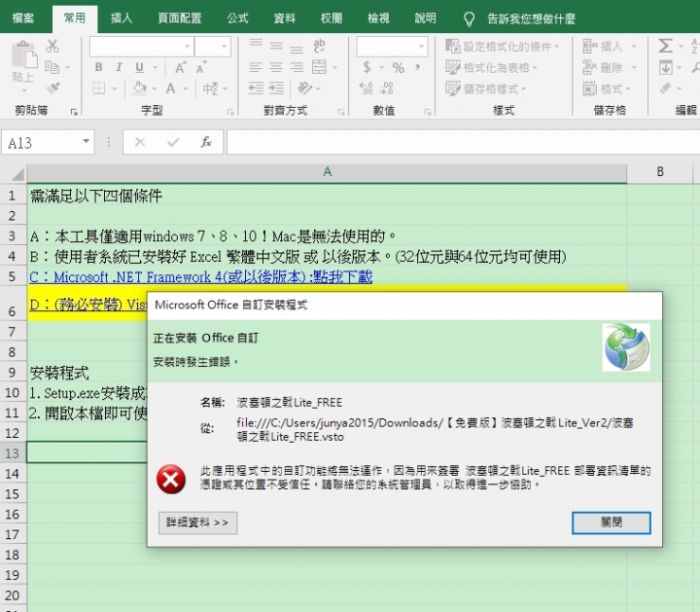Switch to the 檢視 ribbon tab
The width and height of the screenshot is (700, 612).
point(378,18)
